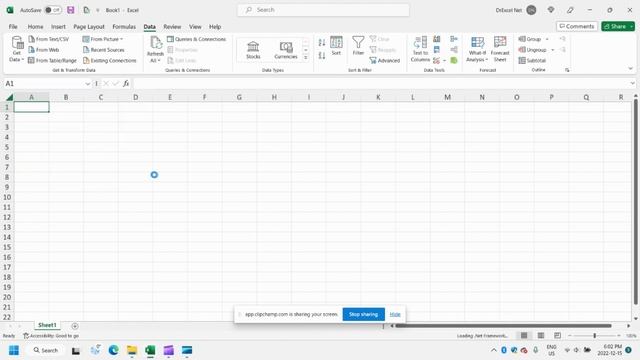This screenshot has height=360, width=640.
Task: Switch to Normal view
Action: [x=524, y=336]
